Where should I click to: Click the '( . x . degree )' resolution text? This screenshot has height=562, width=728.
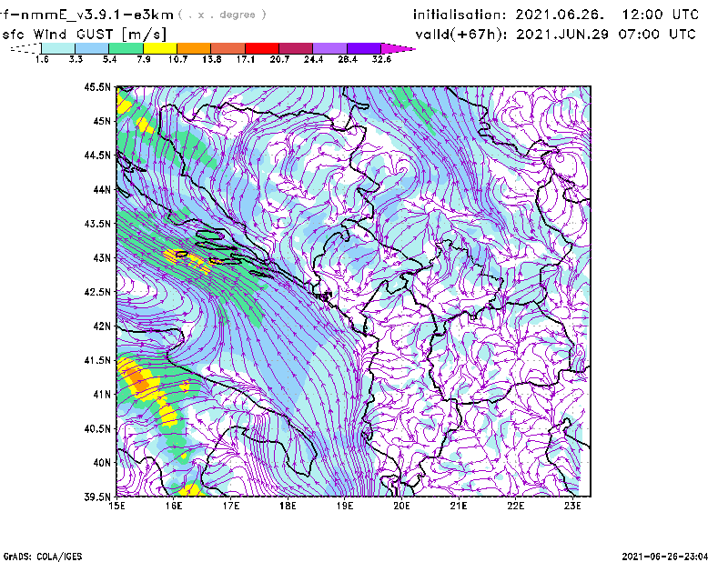pos(222,15)
